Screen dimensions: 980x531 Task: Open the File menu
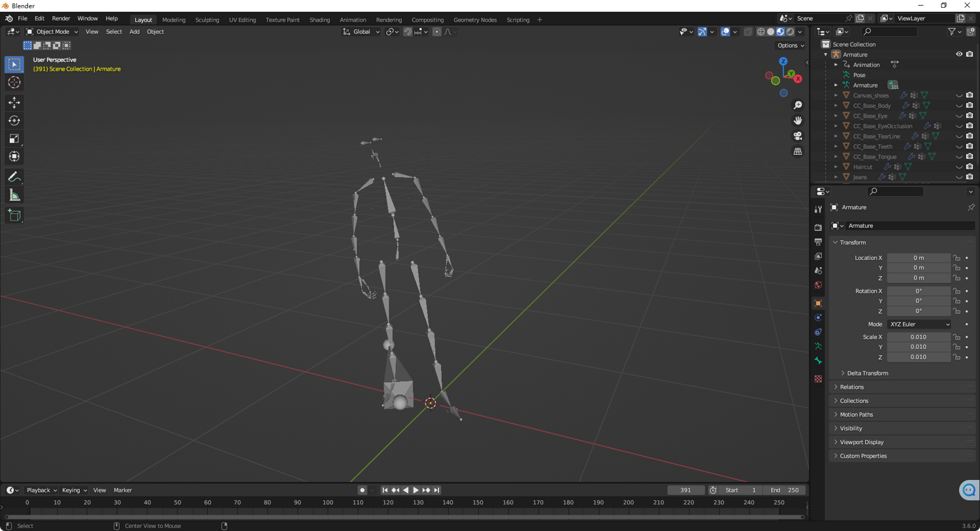[22, 18]
